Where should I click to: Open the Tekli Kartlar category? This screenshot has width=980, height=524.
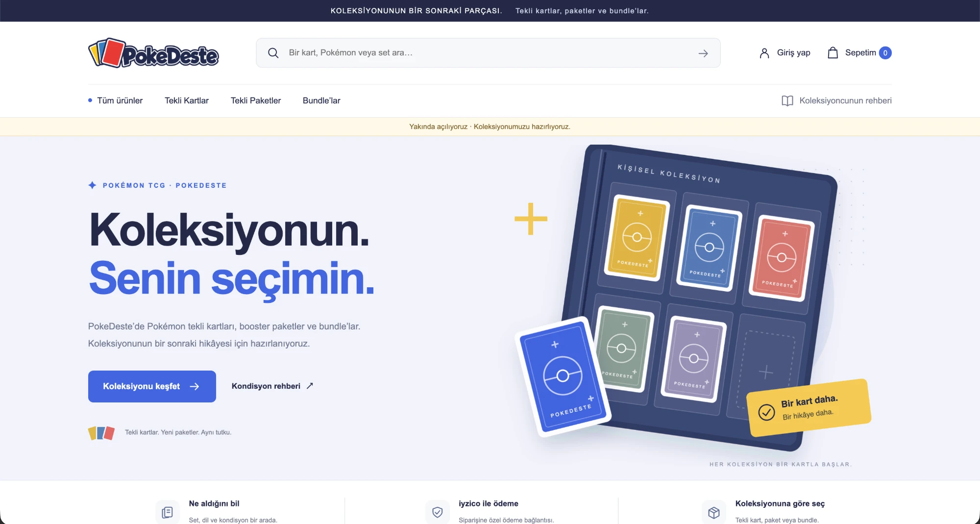[x=187, y=100]
